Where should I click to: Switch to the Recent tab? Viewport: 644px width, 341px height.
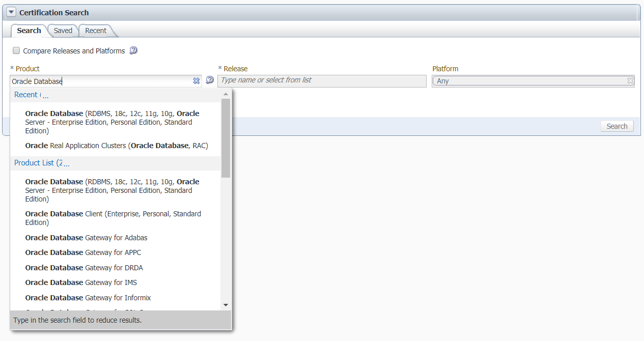(96, 31)
